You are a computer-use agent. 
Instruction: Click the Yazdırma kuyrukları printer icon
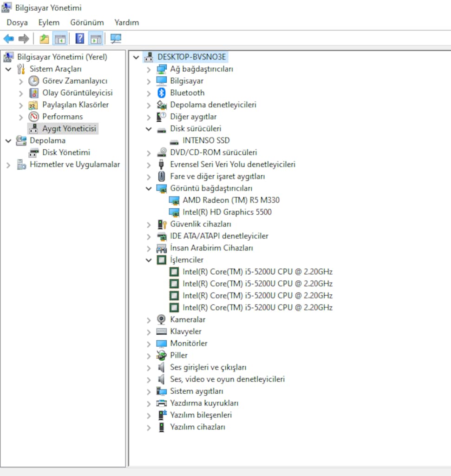(x=161, y=403)
